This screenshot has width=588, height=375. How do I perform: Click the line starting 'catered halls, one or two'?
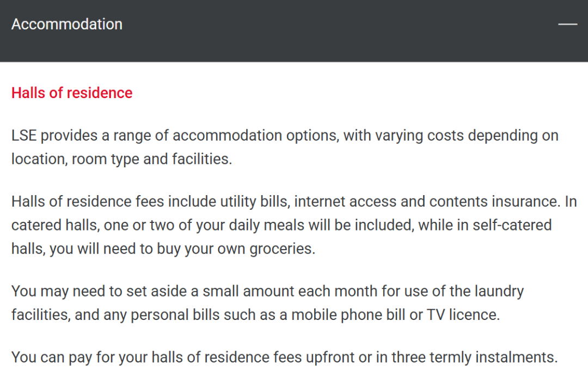[281, 225]
